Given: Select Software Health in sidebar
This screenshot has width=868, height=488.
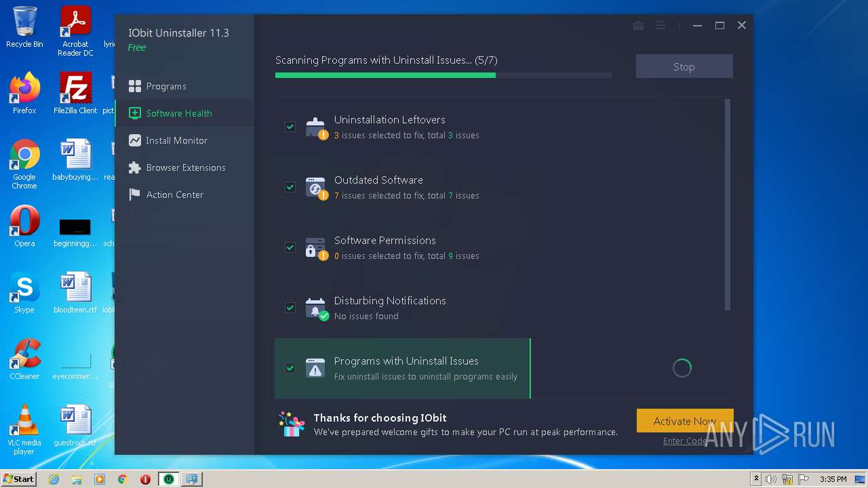Looking at the screenshot, I should tap(184, 113).
